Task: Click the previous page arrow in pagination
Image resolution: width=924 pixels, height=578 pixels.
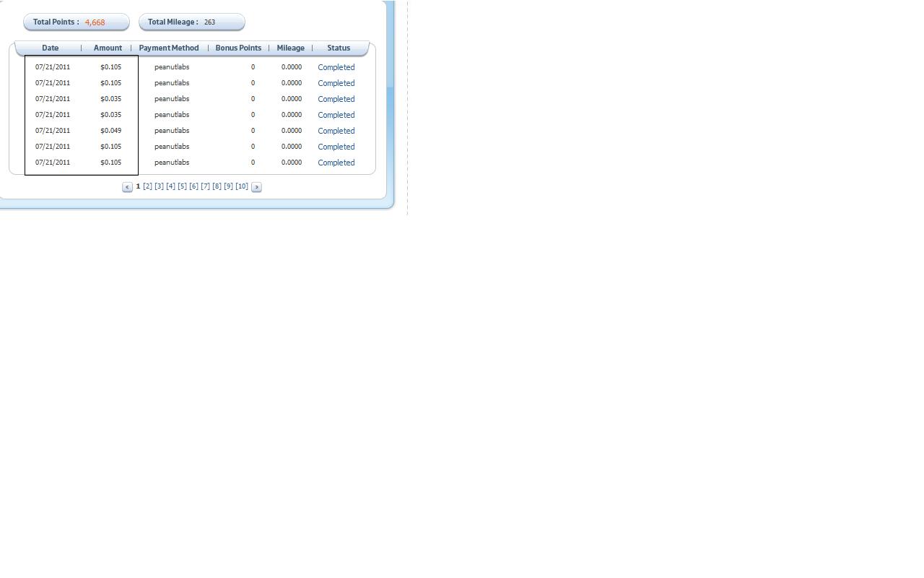Action: point(127,187)
